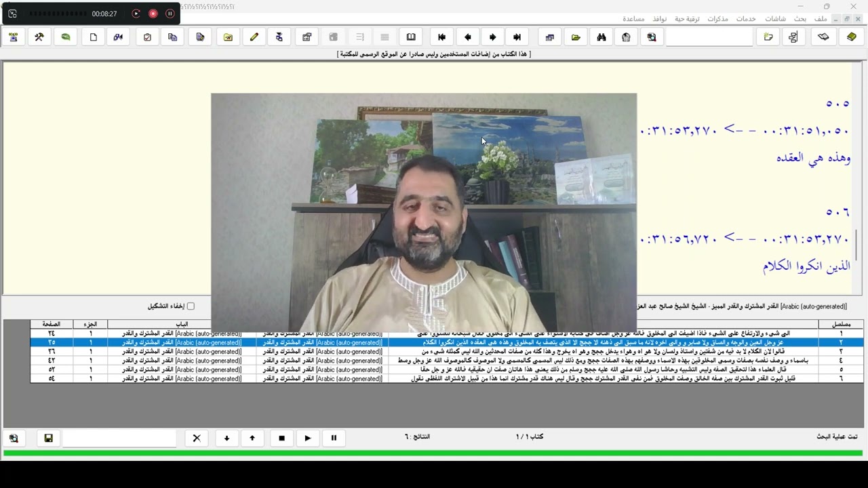
Task: Move to previous result up arrow
Action: (252, 438)
